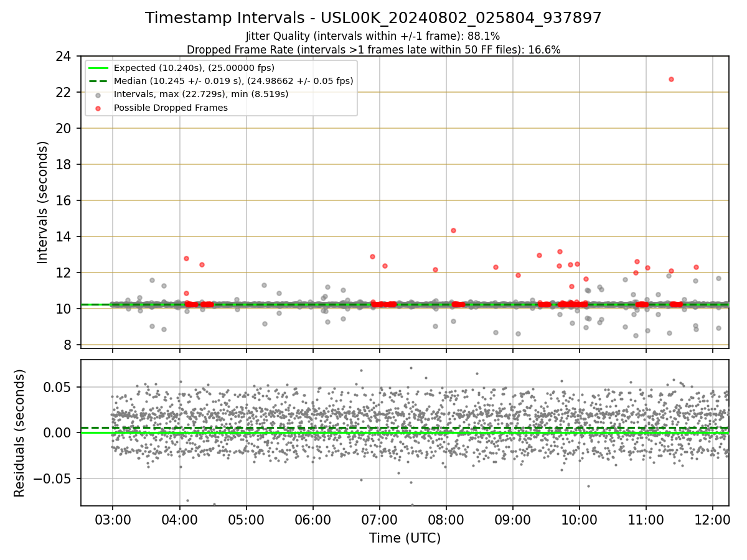
Task: Click the '24' intervals axis tick label
Action: pyautogui.click(x=63, y=57)
